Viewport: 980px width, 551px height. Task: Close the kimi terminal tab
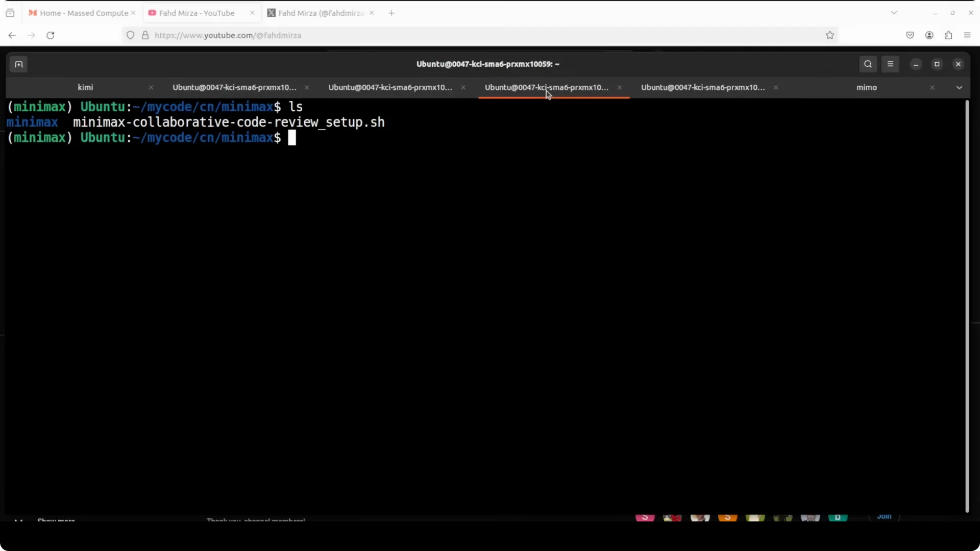tap(151, 87)
